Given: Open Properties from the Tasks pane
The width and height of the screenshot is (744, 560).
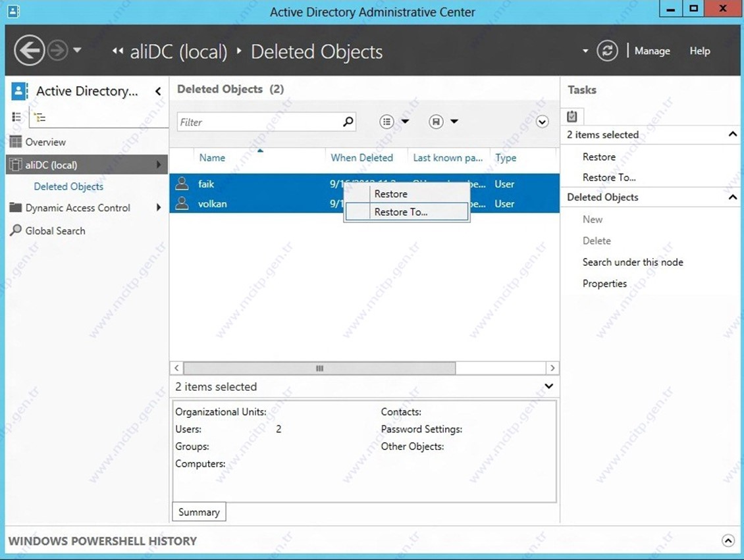Looking at the screenshot, I should tap(604, 284).
